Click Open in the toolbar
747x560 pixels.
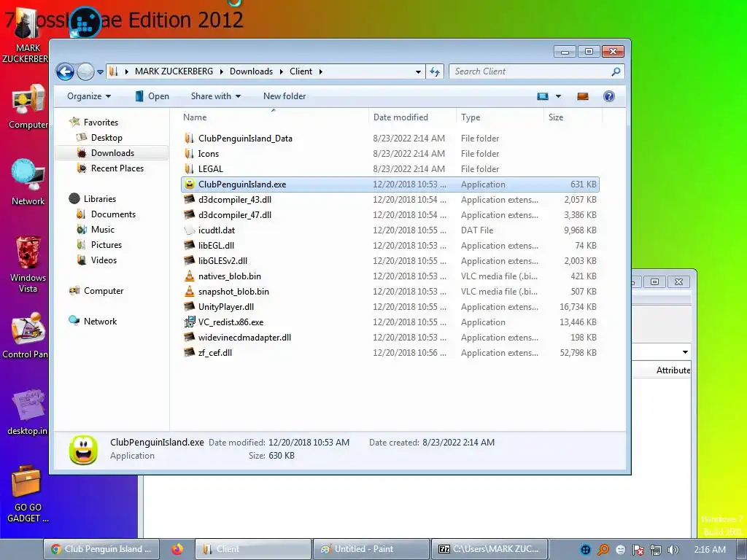point(152,96)
